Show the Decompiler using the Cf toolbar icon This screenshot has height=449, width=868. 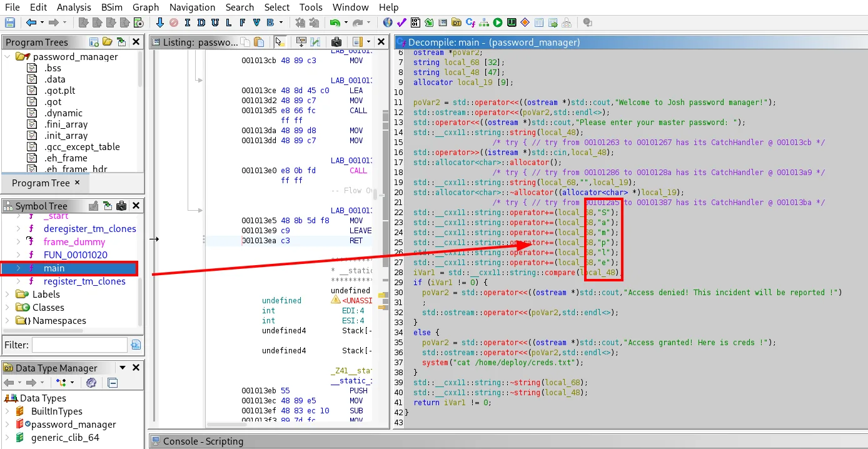point(470,23)
